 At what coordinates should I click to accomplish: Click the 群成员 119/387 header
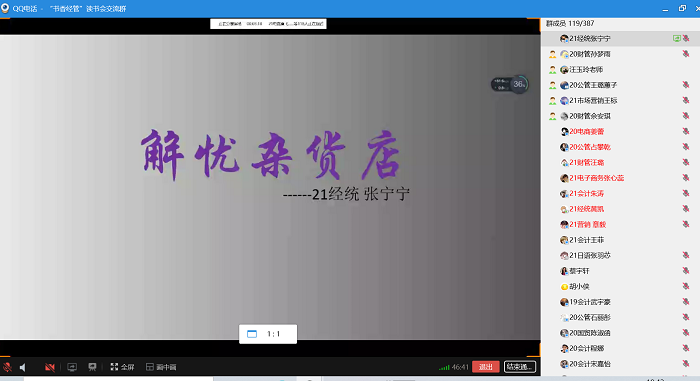[570, 23]
